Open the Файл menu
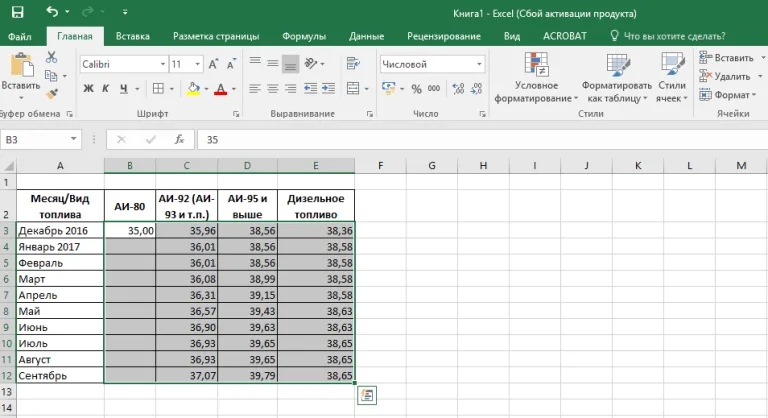The image size is (768, 418). point(20,36)
